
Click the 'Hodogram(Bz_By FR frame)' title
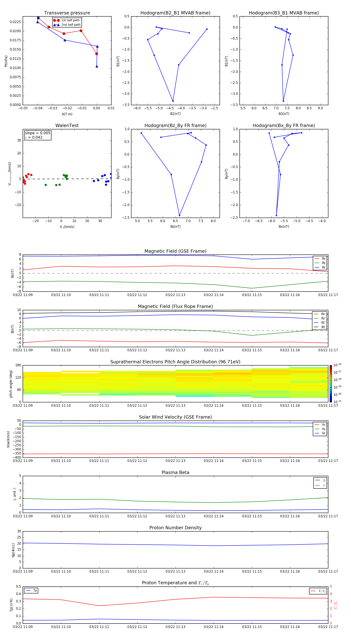click(x=175, y=125)
